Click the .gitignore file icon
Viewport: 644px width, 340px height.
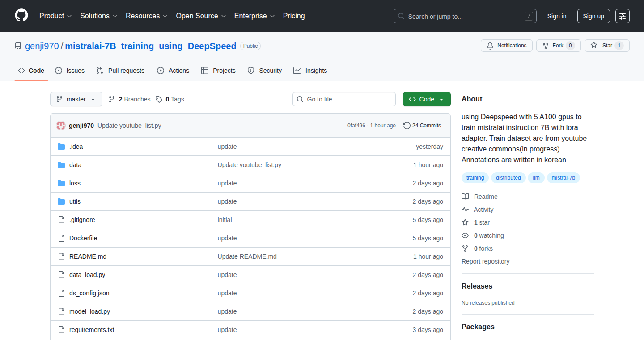tap(61, 220)
